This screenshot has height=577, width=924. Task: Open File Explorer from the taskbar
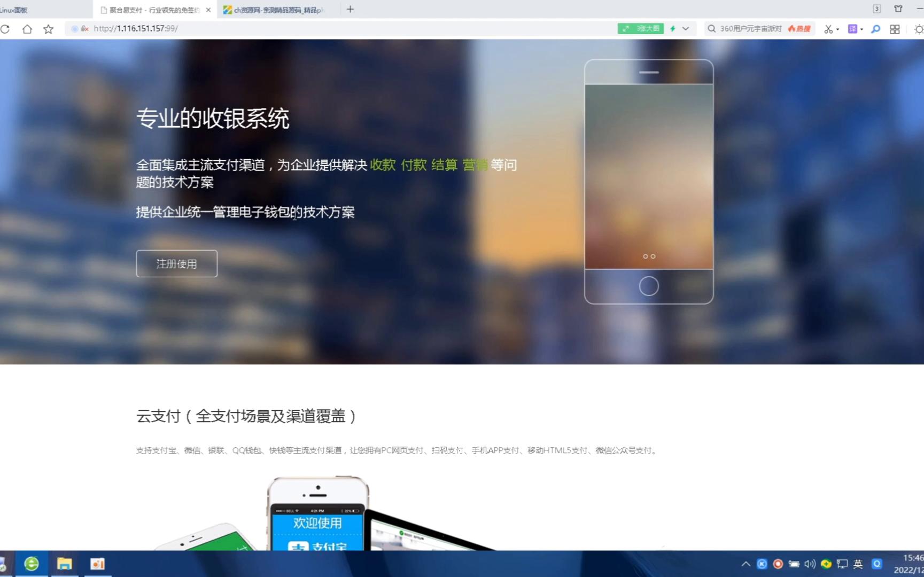[64, 564]
